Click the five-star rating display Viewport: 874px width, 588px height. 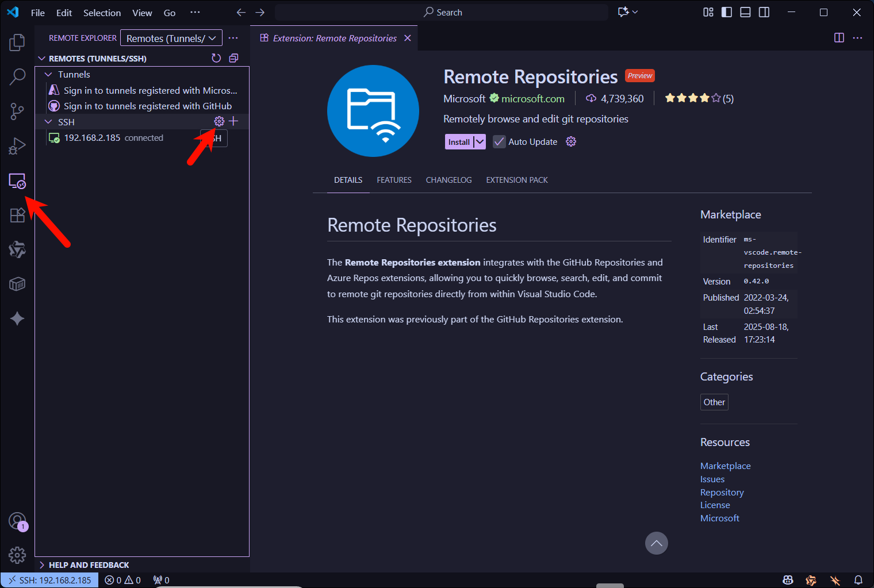(x=692, y=98)
